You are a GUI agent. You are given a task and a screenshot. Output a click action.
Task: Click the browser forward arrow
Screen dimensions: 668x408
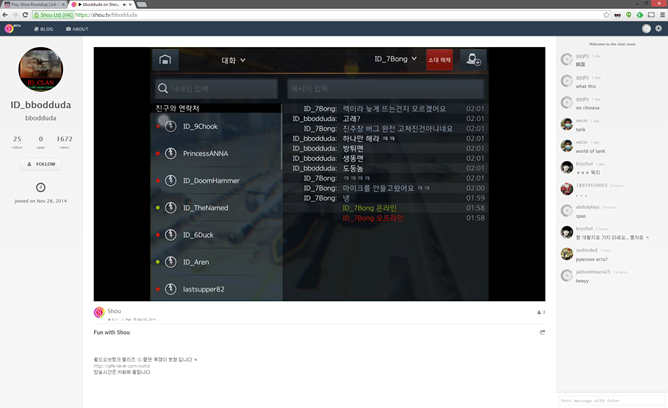tap(15, 15)
